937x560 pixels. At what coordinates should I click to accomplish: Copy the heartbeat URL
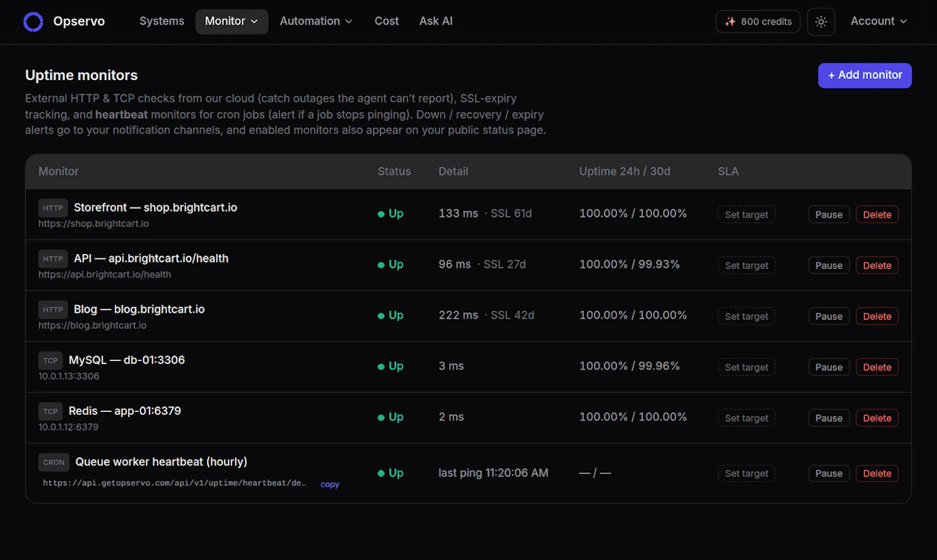(x=330, y=485)
